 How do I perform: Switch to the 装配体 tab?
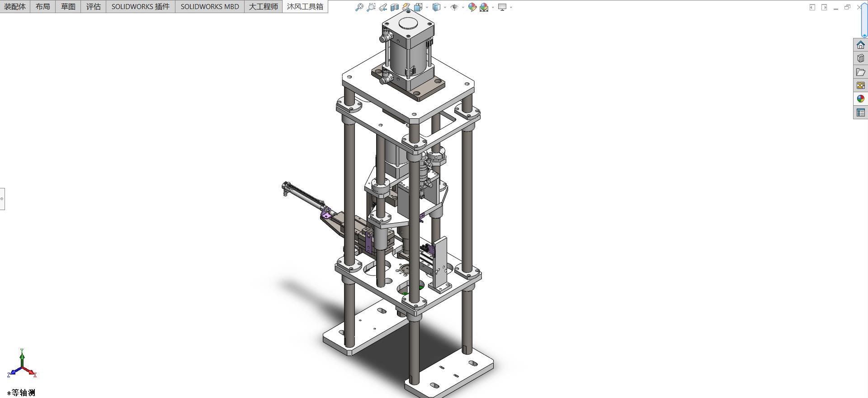pos(15,6)
